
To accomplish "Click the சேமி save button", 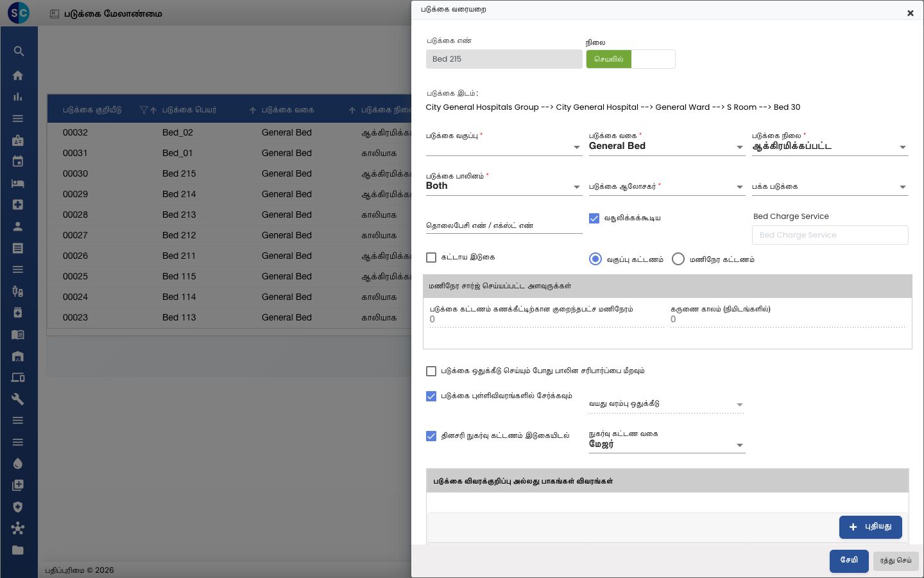I will [849, 561].
